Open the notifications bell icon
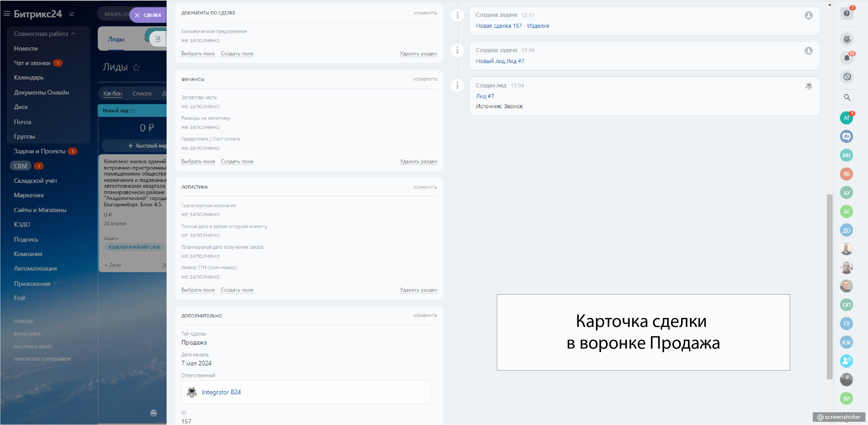Viewport: 868px width, 425px height. pyautogui.click(x=846, y=58)
